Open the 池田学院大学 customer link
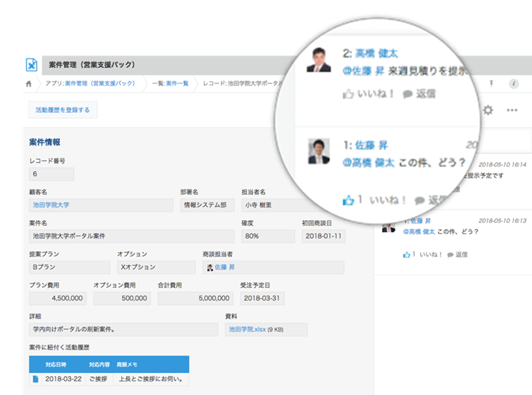Image resolution: width=532 pixels, height=395 pixels. pos(51,205)
